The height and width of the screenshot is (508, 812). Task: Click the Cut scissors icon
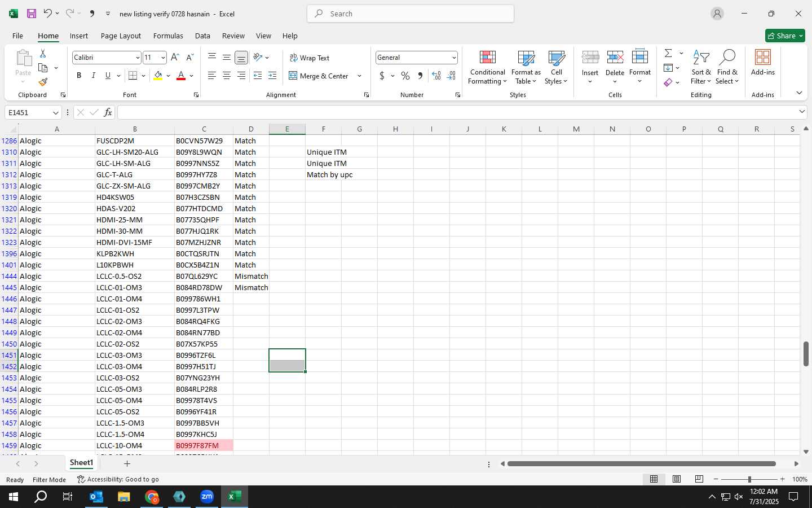43,53
